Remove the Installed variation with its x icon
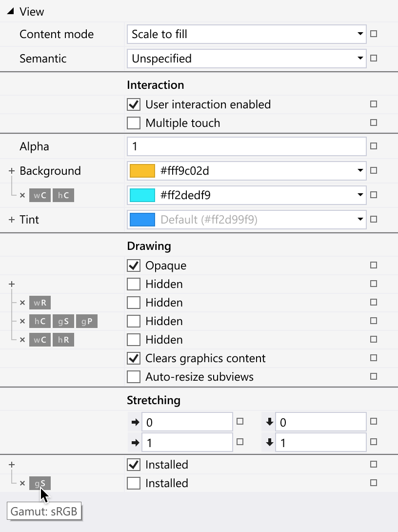 tap(22, 483)
